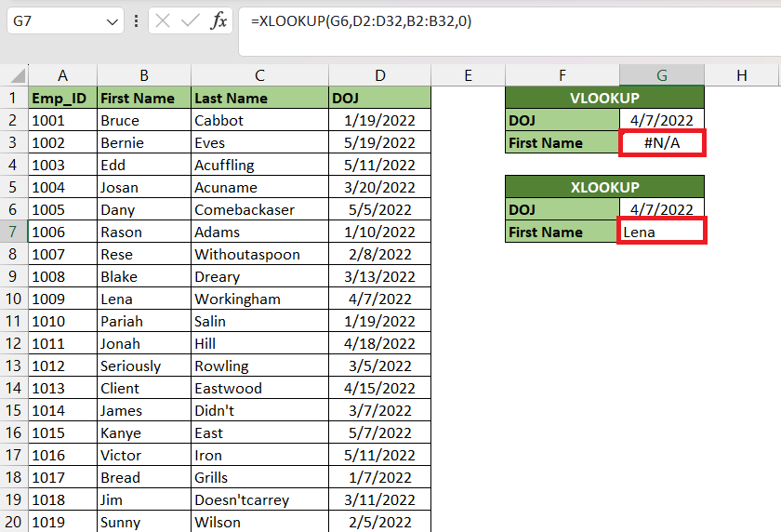Image resolution: width=781 pixels, height=532 pixels.
Task: Click the DOJ label under XLOOKUP
Action: click(563, 209)
